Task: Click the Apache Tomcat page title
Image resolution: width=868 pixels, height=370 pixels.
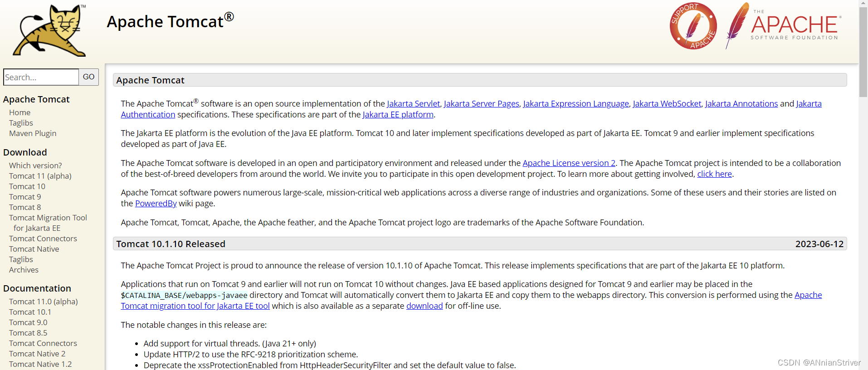Action: pyautogui.click(x=171, y=21)
